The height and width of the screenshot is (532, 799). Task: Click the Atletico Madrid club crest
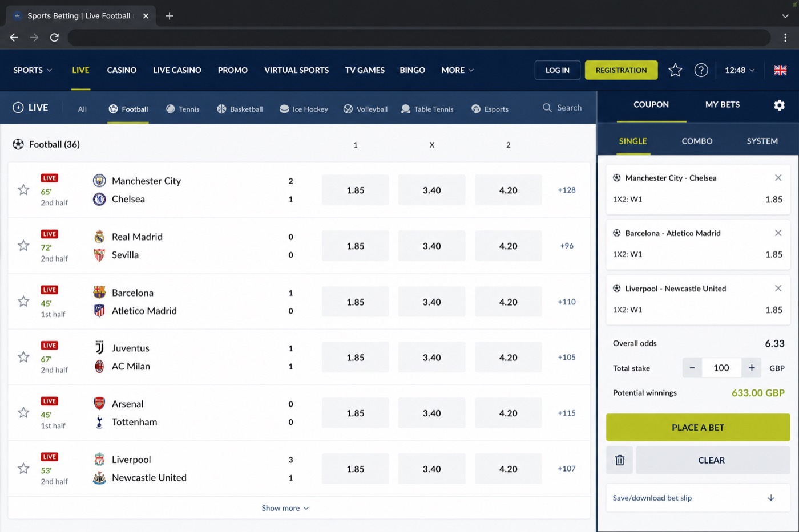pos(99,311)
